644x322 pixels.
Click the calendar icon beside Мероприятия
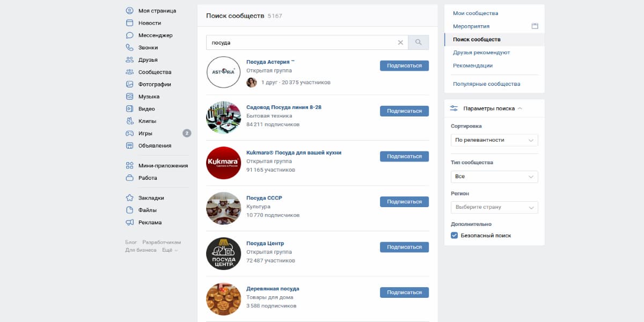(x=535, y=26)
